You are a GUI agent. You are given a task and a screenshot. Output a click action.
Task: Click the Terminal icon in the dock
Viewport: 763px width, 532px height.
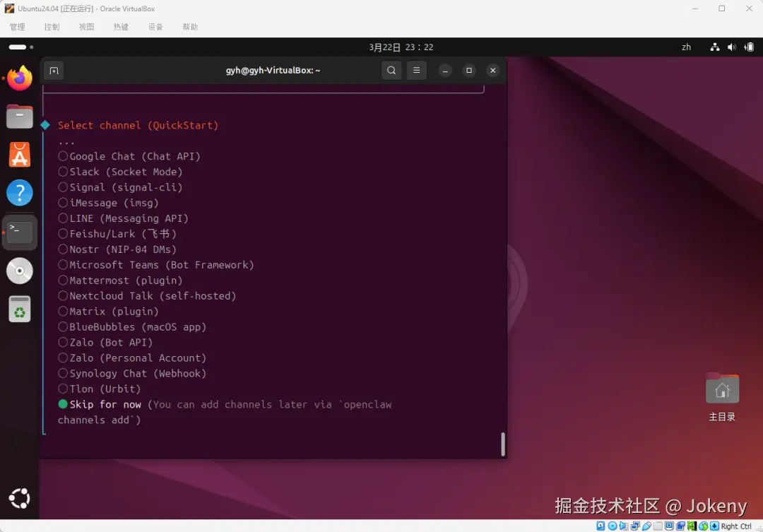tap(20, 232)
